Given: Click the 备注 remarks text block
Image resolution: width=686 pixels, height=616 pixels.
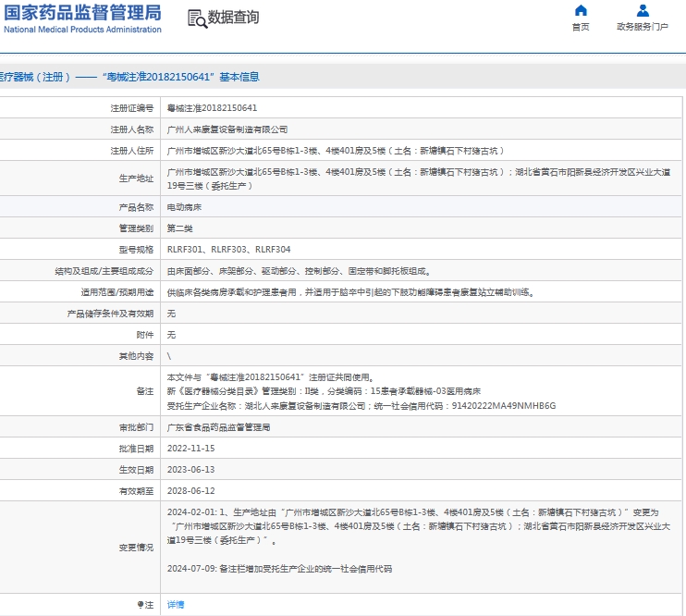Looking at the screenshot, I should pos(361,391).
